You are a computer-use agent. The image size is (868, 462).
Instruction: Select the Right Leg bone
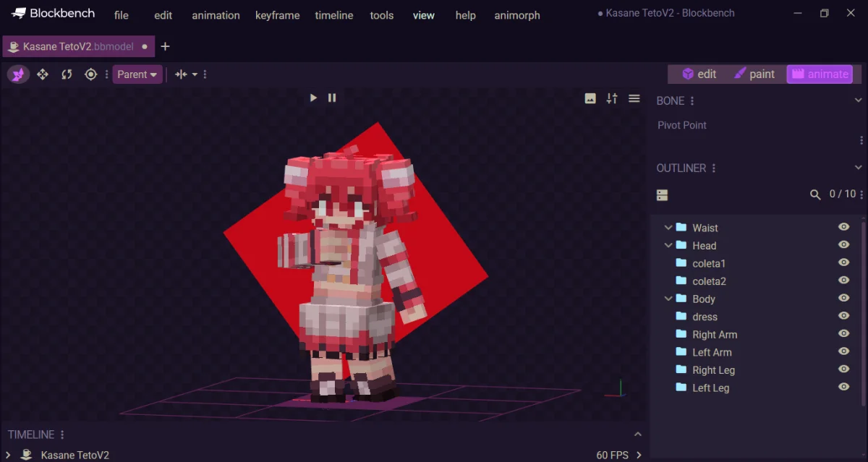tap(713, 370)
